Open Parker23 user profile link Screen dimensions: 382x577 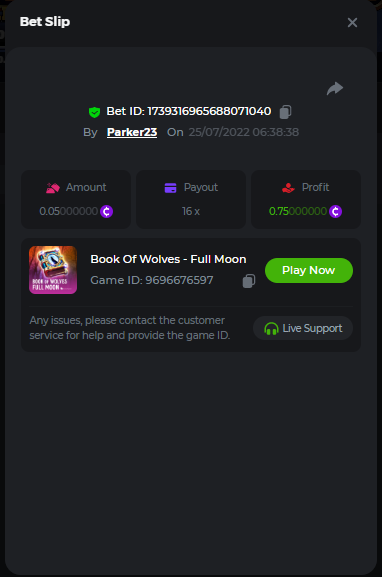pos(132,132)
